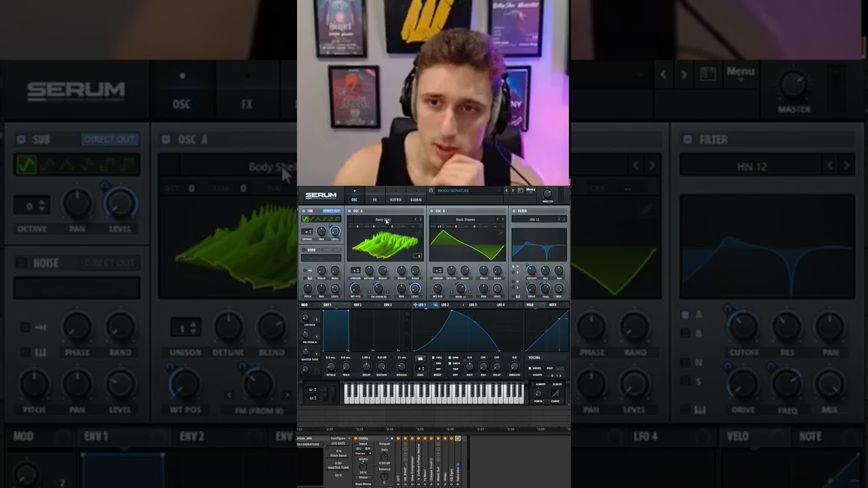868x488 pixels.
Task: Open the Serum Menu button
Action: tap(531, 190)
